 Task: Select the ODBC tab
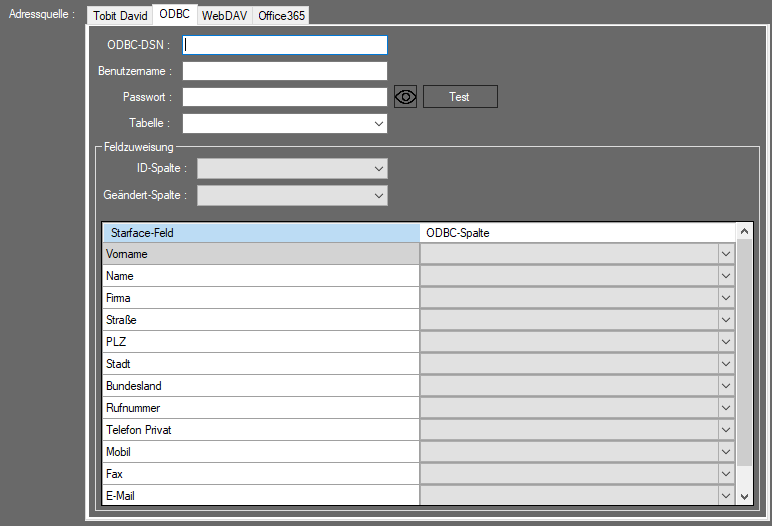pyautogui.click(x=174, y=15)
